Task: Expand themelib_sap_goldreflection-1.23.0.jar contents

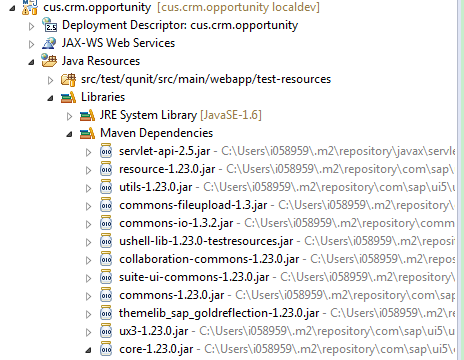Action: 88,314
